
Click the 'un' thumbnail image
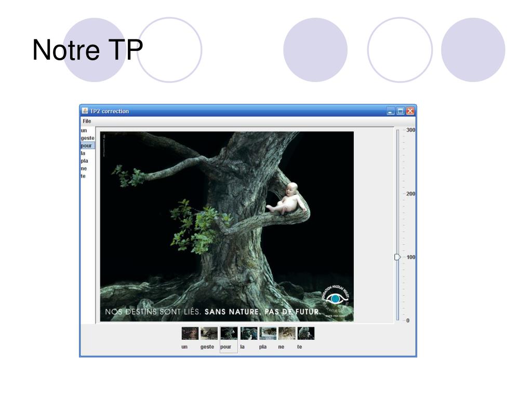coord(190,334)
